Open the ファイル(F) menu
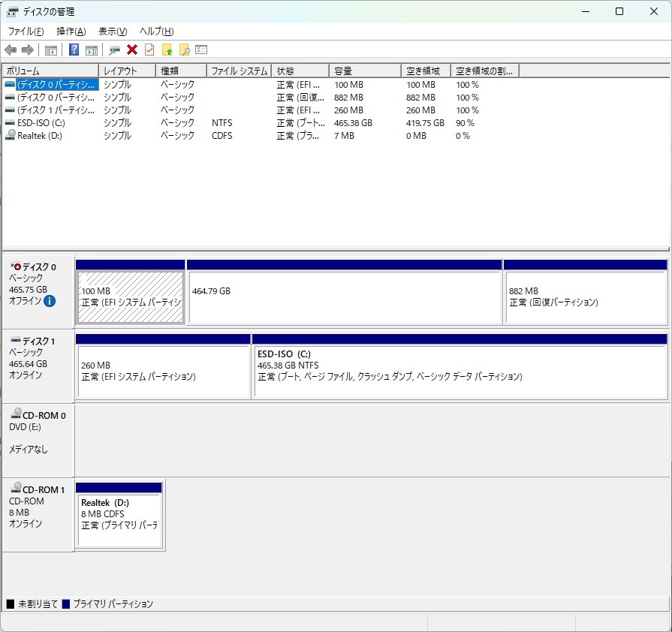The width and height of the screenshot is (672, 632). point(26,32)
